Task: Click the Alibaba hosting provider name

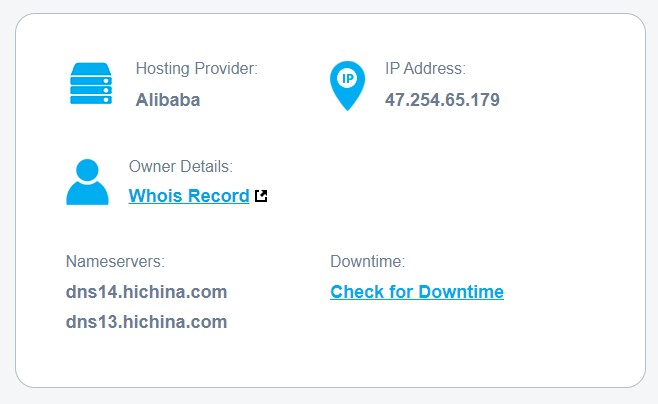Action: [x=168, y=100]
